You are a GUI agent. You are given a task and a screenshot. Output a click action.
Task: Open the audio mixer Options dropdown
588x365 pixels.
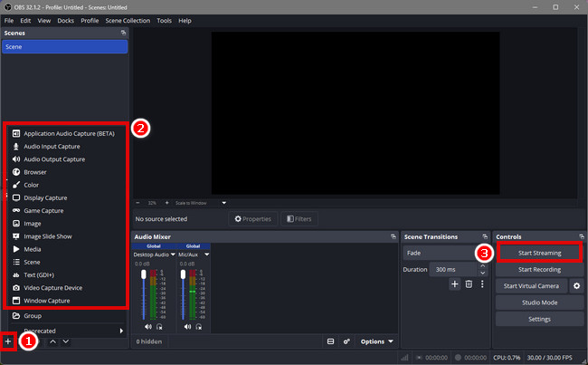pos(376,341)
